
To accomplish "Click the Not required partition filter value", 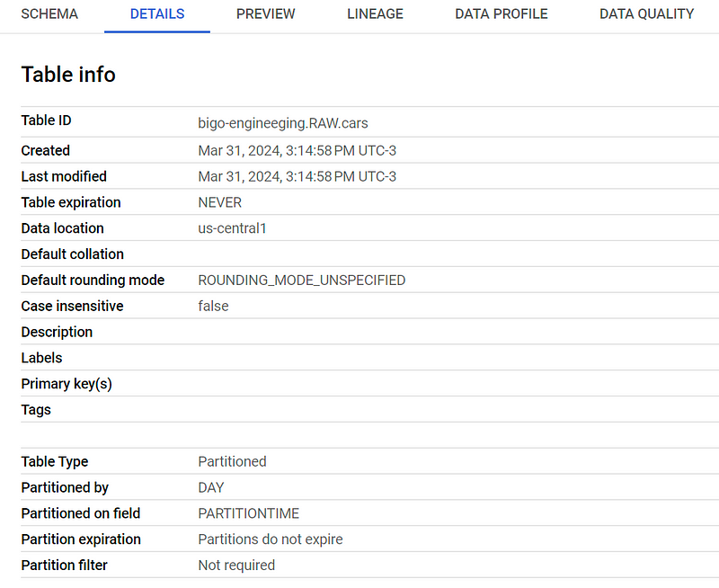I will [x=236, y=565].
